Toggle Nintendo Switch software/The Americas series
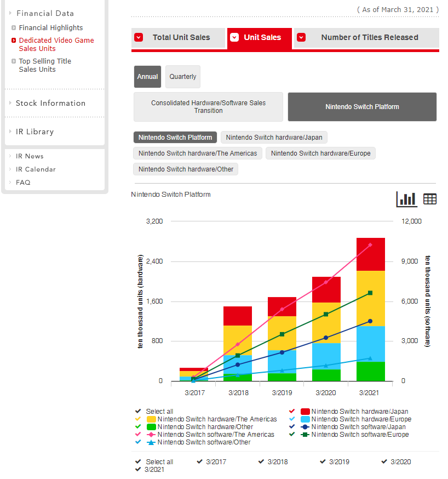 138,434
